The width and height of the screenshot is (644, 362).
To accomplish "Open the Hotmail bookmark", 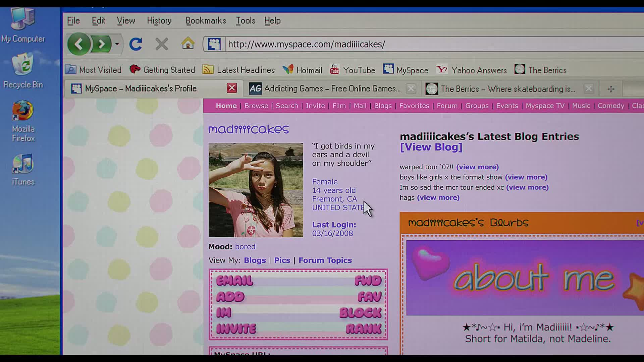I will tap(302, 70).
